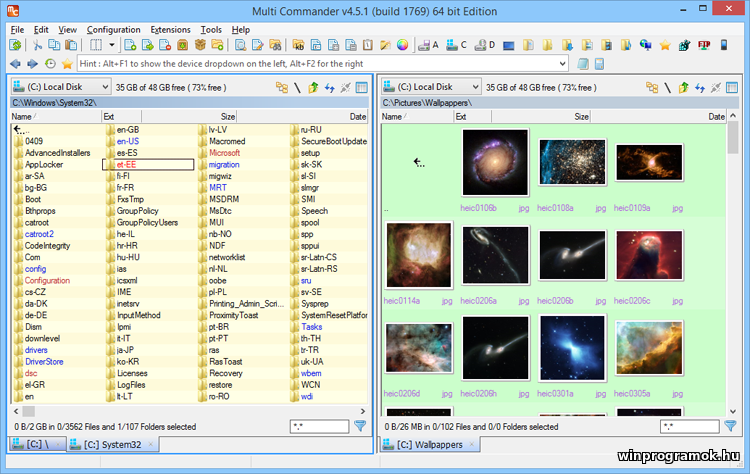
Task: Open the File menu
Action: click(x=17, y=30)
